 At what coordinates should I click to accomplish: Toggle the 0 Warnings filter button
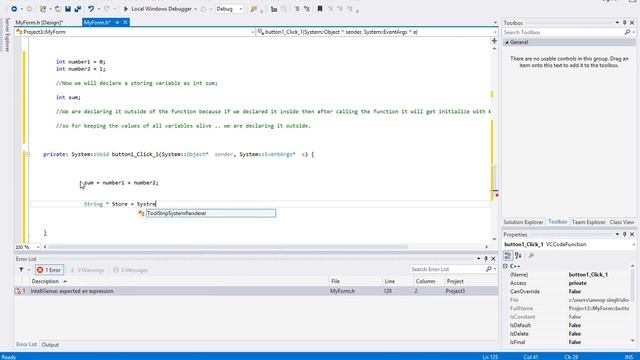pos(87,270)
